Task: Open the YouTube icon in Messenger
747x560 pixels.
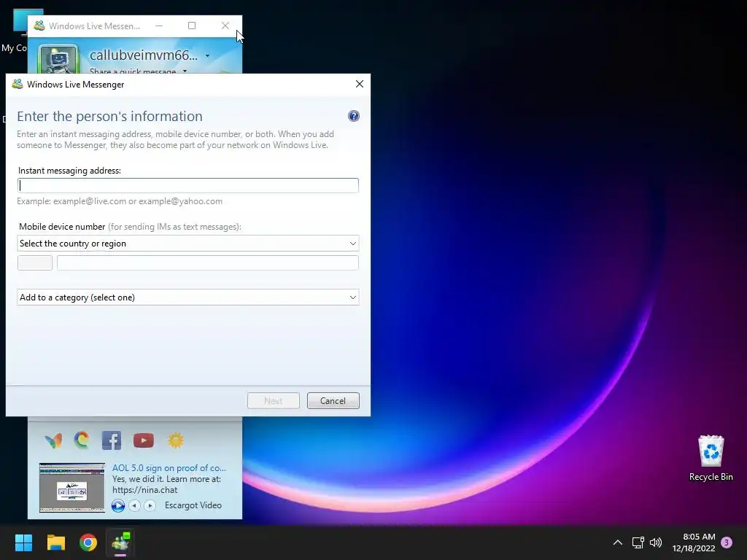Action: point(144,440)
